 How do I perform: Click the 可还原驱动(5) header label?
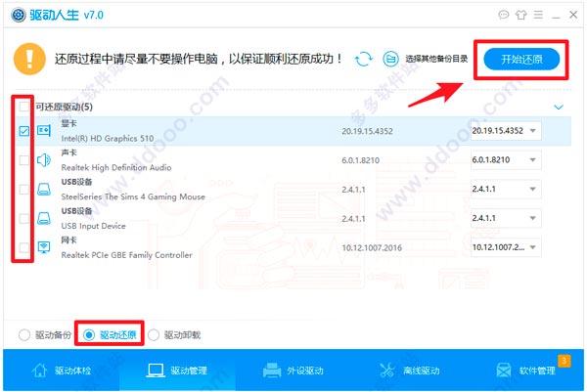pyautogui.click(x=64, y=107)
